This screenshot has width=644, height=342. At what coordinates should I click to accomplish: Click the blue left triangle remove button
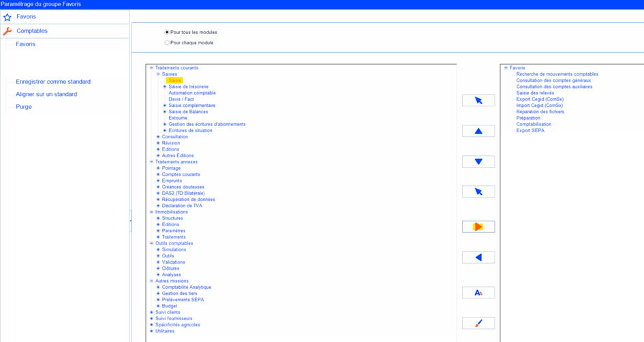478,258
